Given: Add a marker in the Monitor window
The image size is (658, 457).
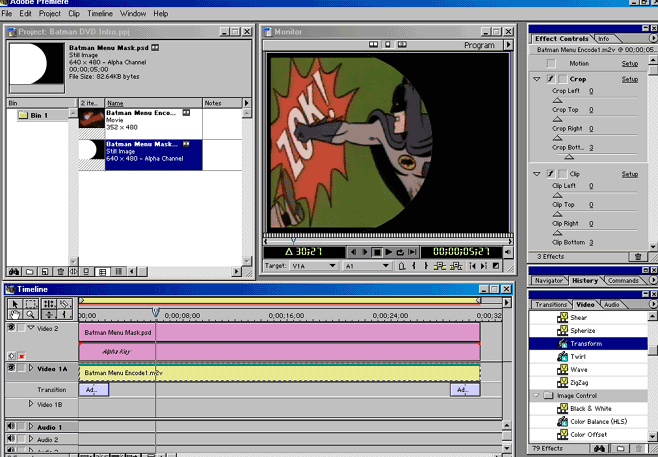Looking at the screenshot, I should point(402,266).
